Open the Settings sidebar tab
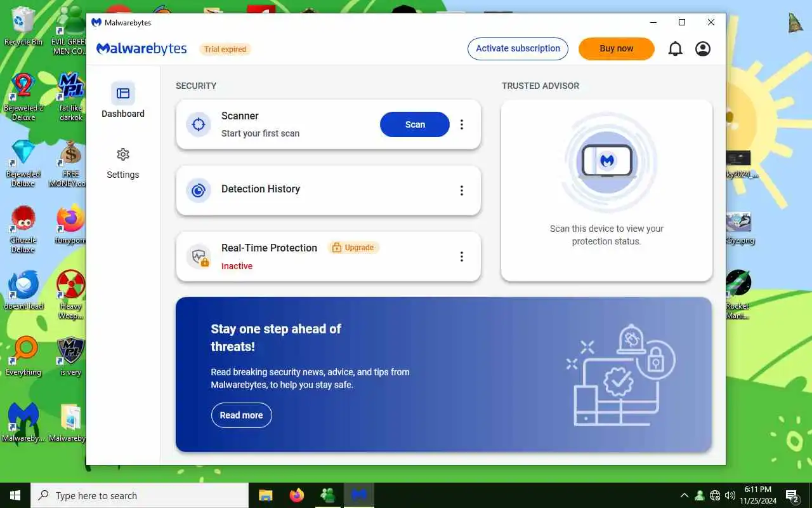Image resolution: width=812 pixels, height=508 pixels. pos(123,163)
